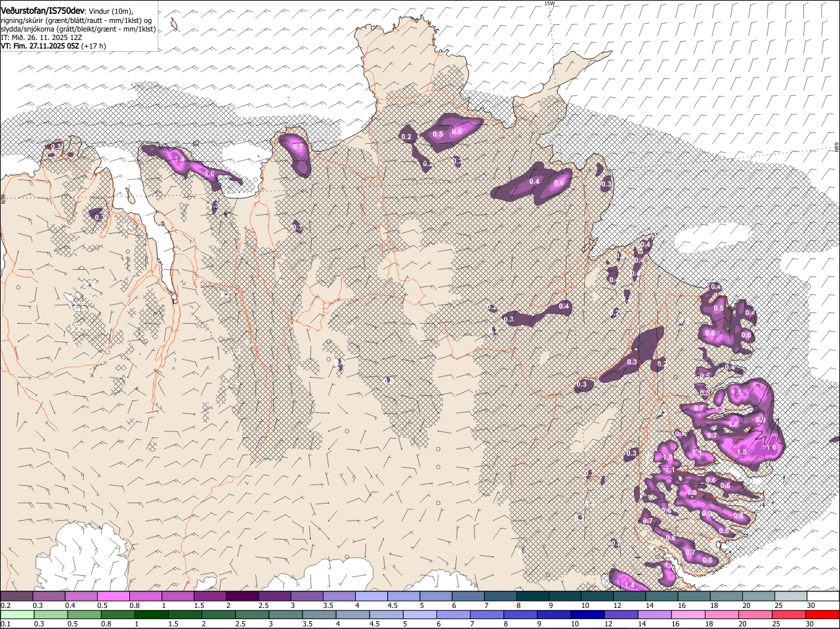840x629 pixels.
Task: Click the lower legend swatch labeled 2
Action: [x=218, y=615]
